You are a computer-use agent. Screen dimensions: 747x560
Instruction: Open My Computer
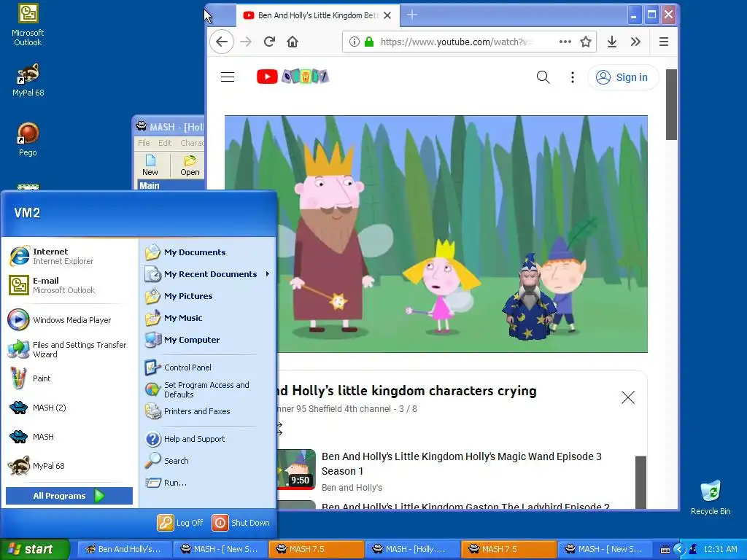pos(208,340)
